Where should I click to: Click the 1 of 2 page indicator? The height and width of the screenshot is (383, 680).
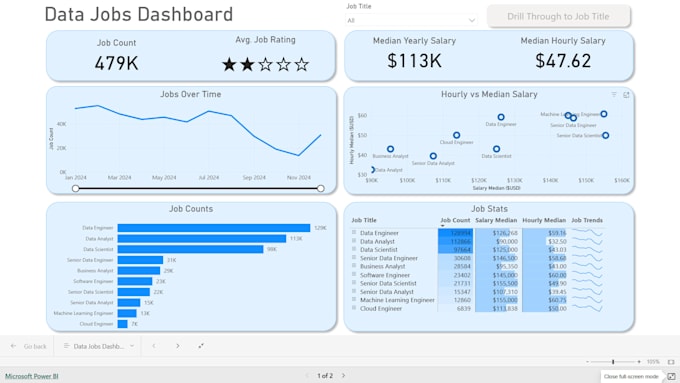click(325, 376)
